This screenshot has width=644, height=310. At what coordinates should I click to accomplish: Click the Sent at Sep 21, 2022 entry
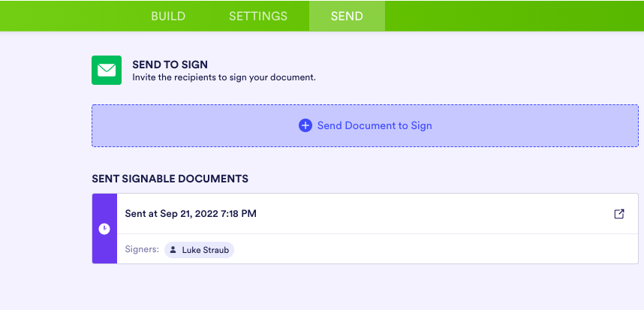point(191,214)
